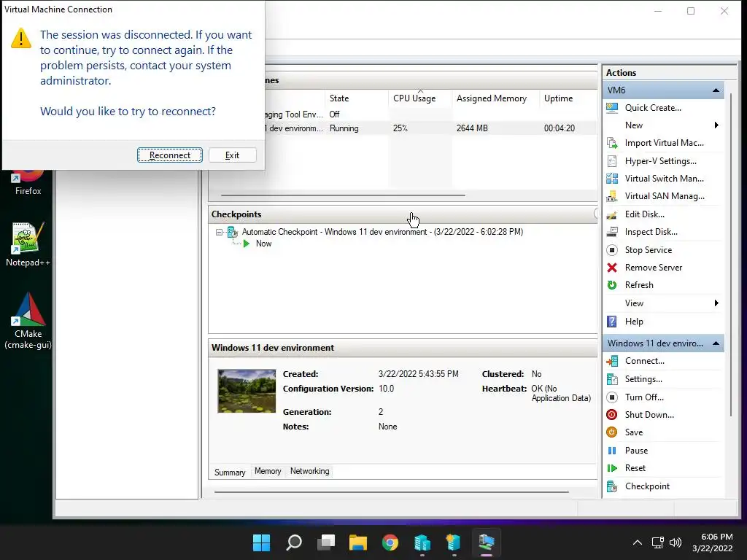Collapse the VM6 actions section
Screen dimensions: 747x560
click(x=716, y=90)
